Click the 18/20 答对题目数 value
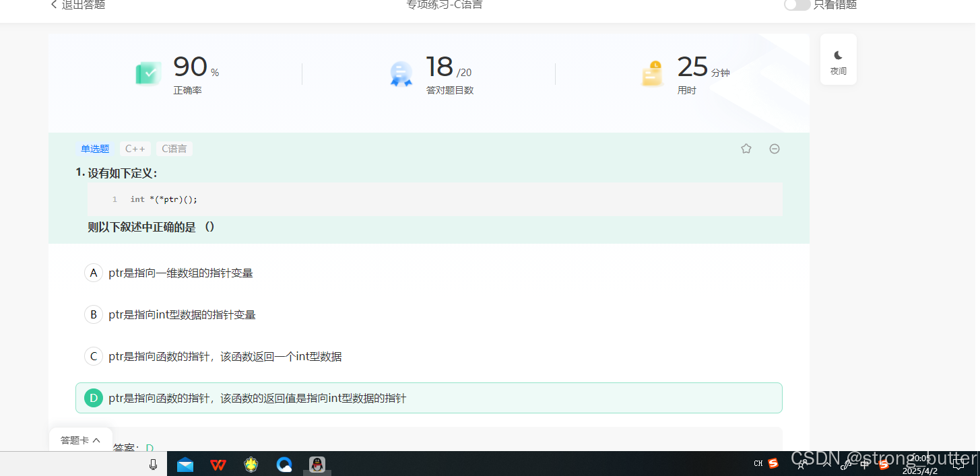Screen dimensions: 980x476 coord(449,67)
